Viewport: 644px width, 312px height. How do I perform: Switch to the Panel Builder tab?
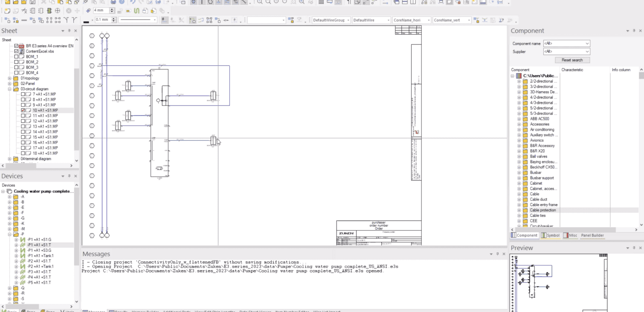tap(592, 235)
